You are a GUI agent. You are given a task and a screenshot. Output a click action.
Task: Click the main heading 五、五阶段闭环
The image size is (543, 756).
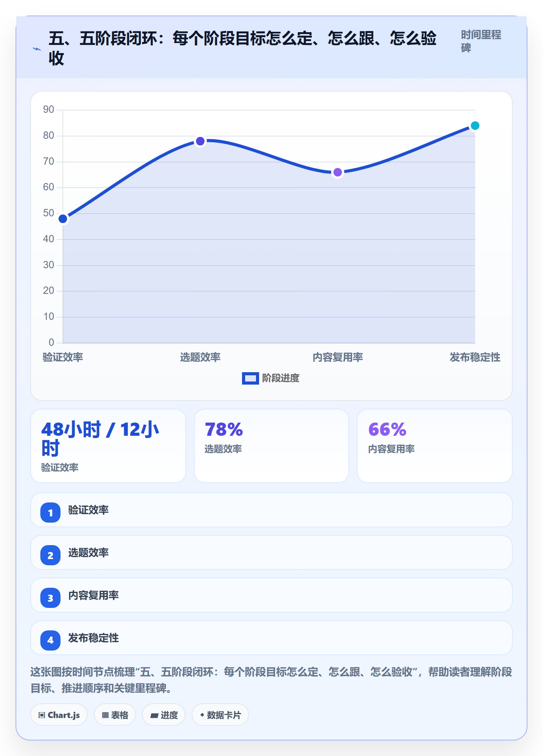pos(242,48)
